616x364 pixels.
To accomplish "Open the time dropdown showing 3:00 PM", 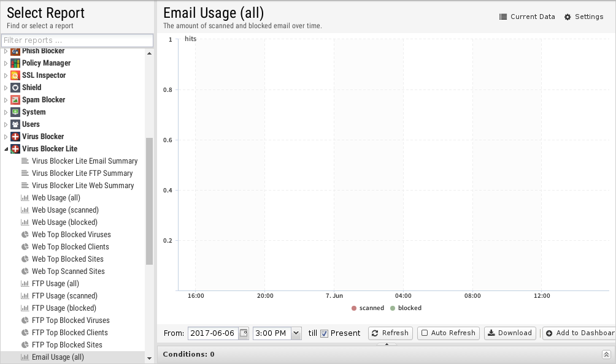I will click(296, 333).
